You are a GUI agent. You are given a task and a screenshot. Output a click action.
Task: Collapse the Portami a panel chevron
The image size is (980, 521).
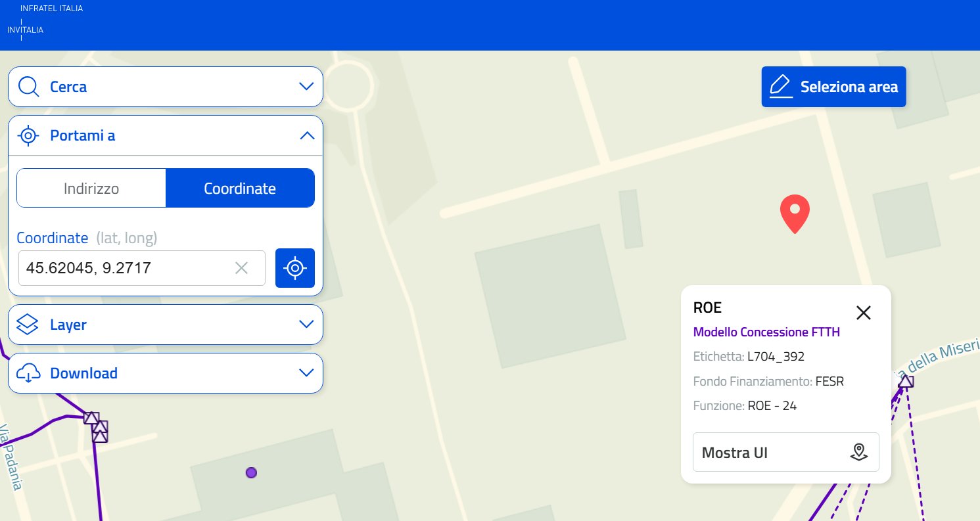click(306, 136)
